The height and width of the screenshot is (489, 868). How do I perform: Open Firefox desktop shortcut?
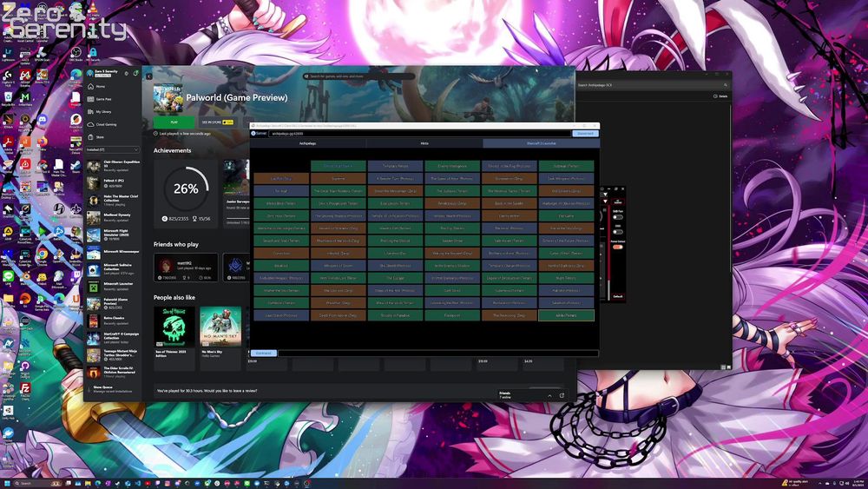[42, 143]
